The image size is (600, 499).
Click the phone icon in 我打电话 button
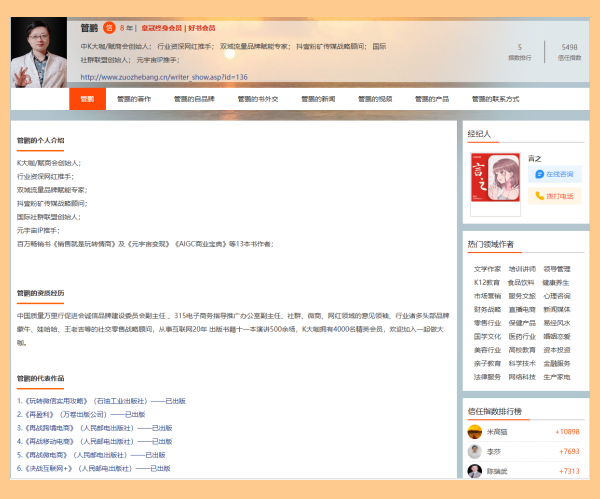point(541,196)
